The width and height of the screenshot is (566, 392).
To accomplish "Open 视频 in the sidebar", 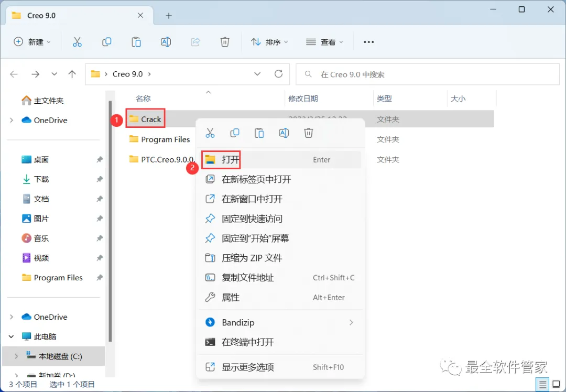I will pos(36,258).
